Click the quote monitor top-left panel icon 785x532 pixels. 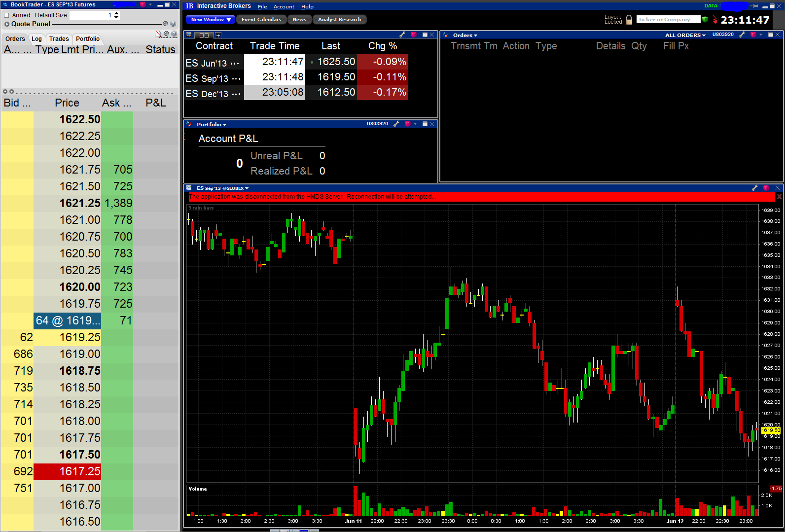(189, 35)
